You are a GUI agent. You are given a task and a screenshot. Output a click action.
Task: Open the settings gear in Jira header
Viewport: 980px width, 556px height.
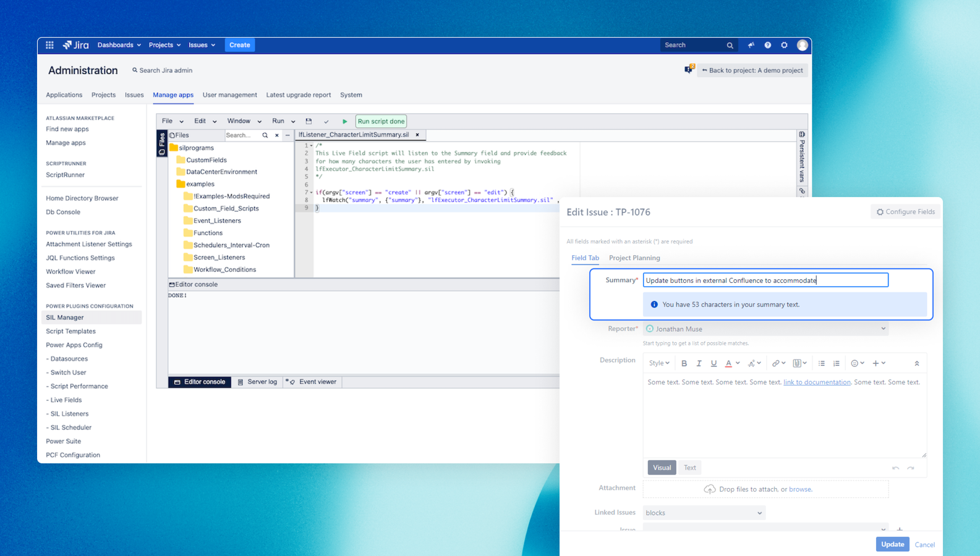[x=785, y=45]
